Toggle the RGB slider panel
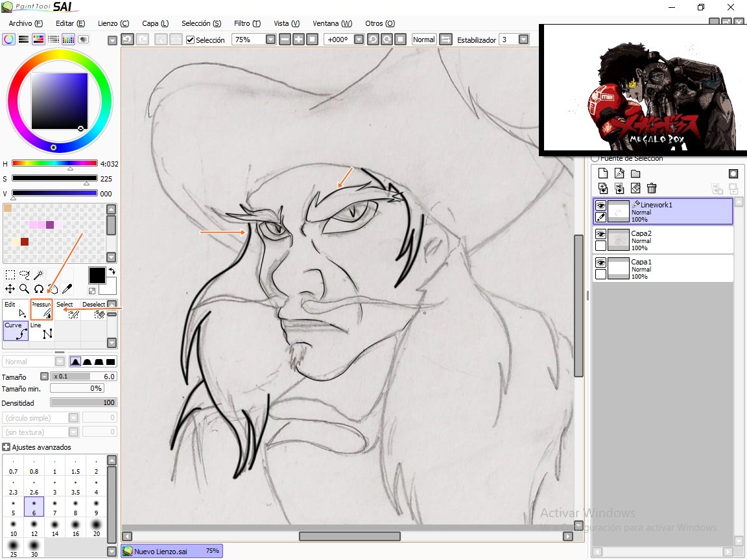The image size is (747, 560). tap(23, 39)
